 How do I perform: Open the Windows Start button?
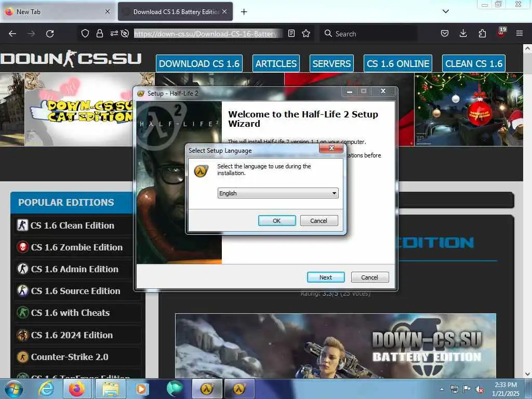14,389
